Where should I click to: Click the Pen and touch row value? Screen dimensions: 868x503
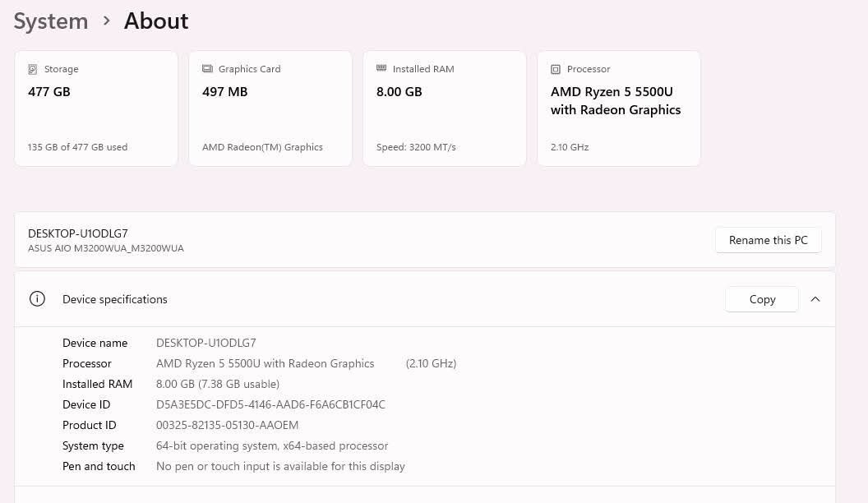click(x=280, y=466)
